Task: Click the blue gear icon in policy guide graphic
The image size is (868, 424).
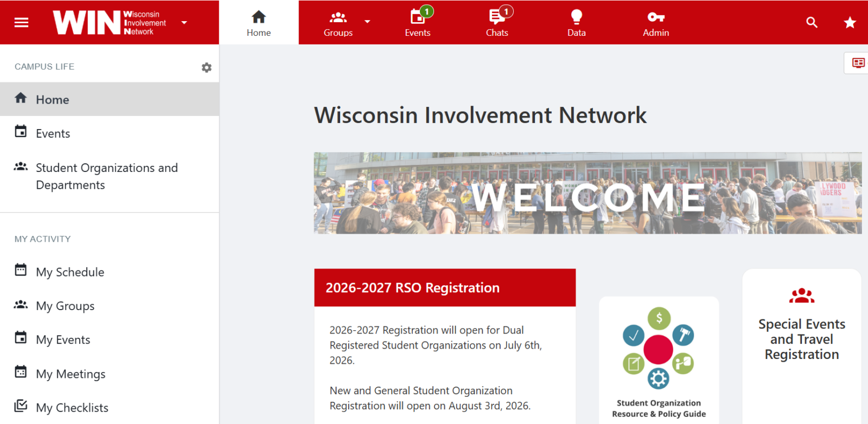Action: (x=658, y=378)
